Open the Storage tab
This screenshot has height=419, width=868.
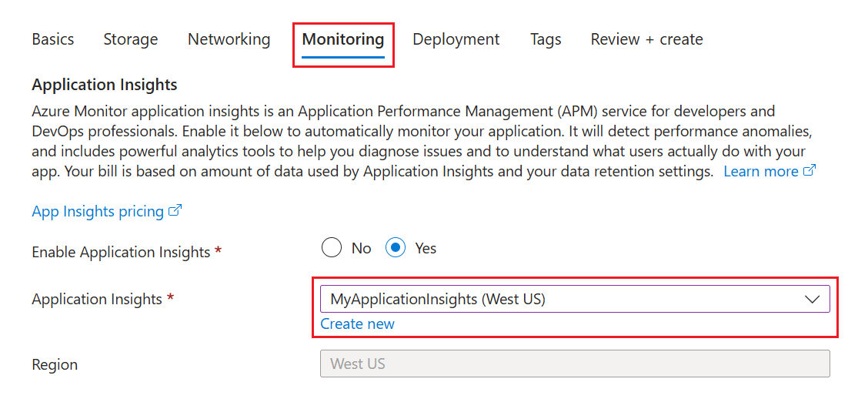coord(131,39)
